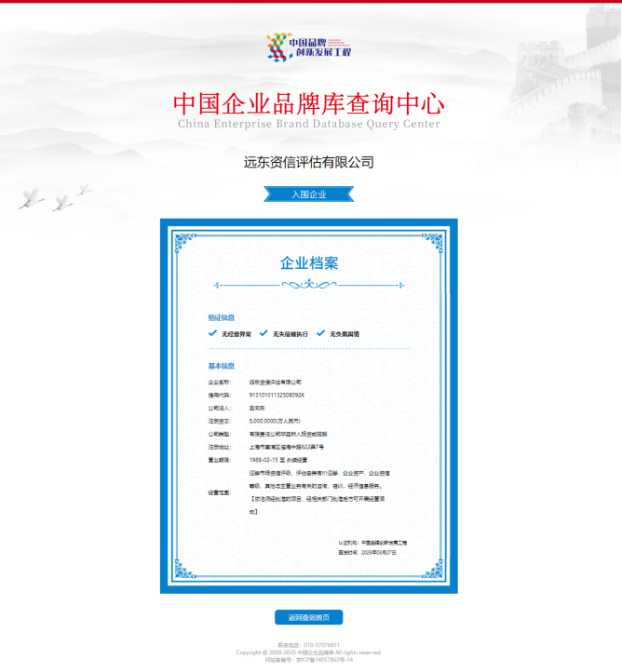Click the 信用代码 field label

point(220,396)
